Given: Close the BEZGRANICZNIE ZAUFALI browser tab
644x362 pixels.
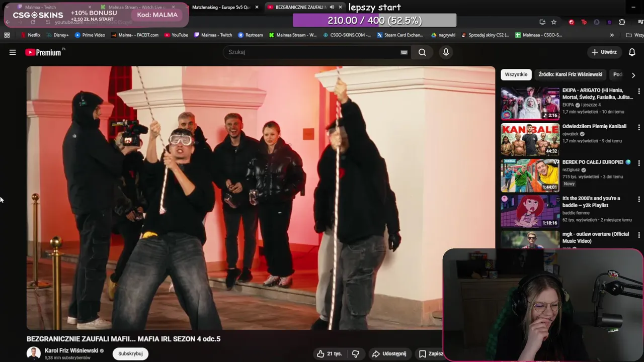Looking at the screenshot, I should click(341, 7).
